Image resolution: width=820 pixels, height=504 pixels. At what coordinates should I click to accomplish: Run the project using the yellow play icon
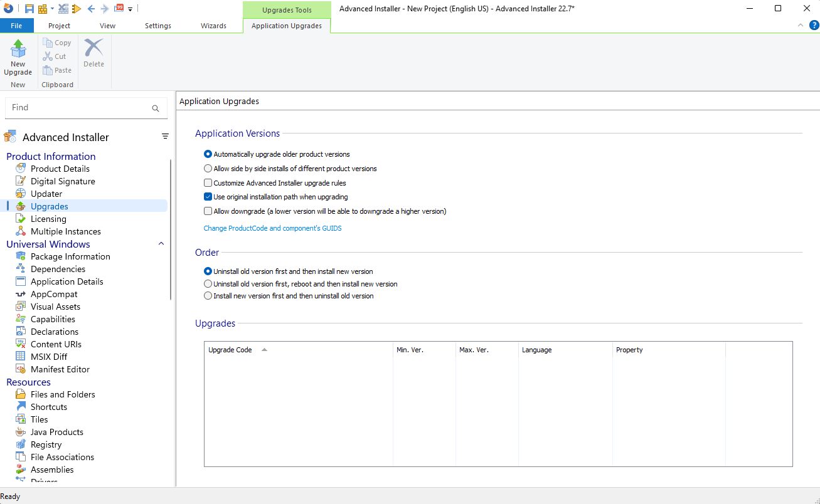click(76, 8)
